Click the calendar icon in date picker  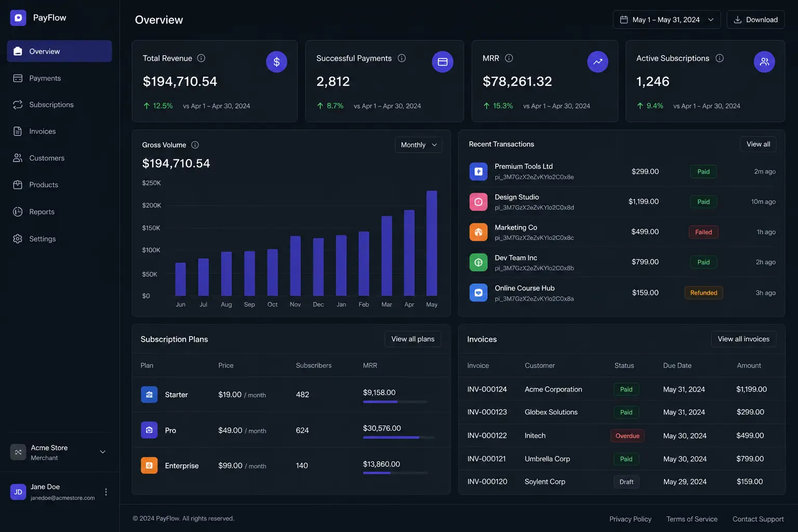624,20
